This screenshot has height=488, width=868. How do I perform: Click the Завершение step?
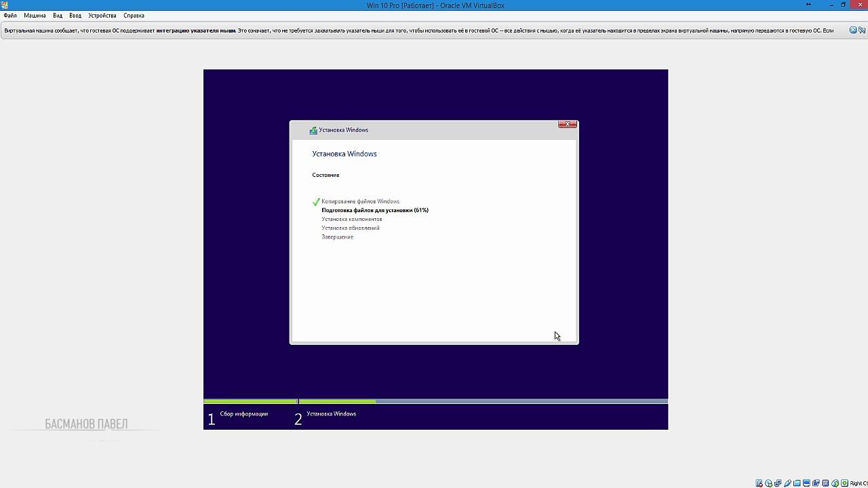point(337,237)
